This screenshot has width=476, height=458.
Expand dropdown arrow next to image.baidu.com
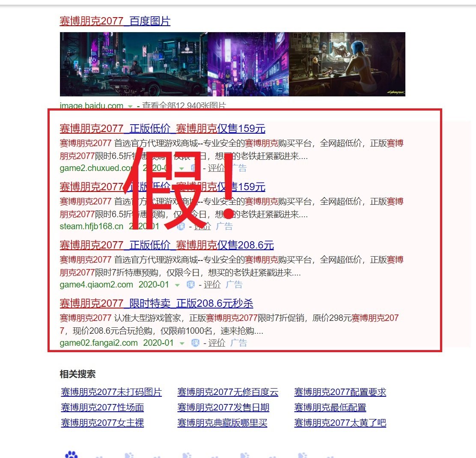(x=130, y=106)
